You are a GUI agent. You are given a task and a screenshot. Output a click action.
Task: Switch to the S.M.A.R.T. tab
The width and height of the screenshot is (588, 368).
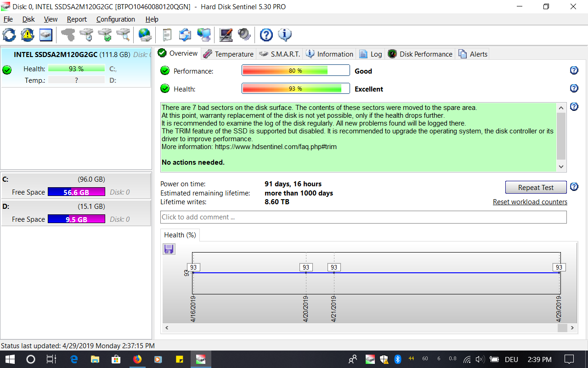point(279,54)
